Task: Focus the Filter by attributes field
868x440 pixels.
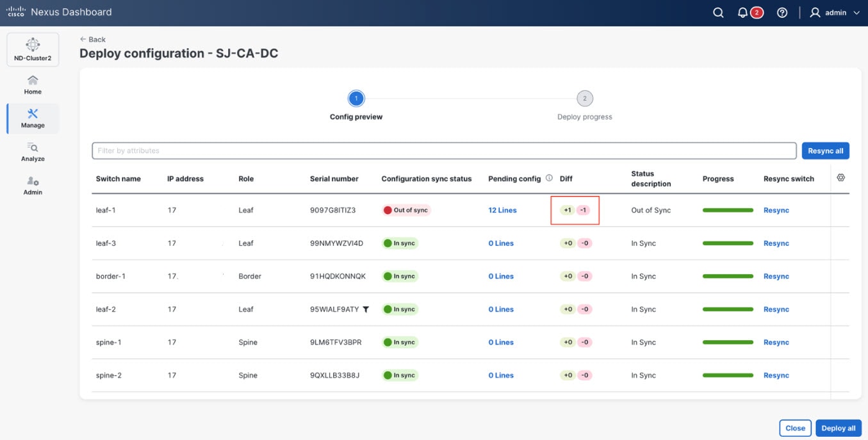Action: pyautogui.click(x=443, y=151)
